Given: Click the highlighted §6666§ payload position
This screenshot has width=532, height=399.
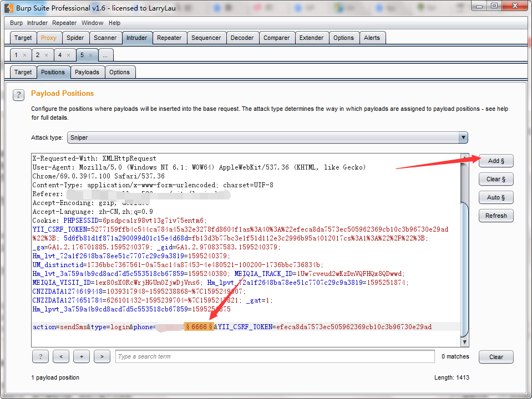Looking at the screenshot, I should pyautogui.click(x=199, y=327).
